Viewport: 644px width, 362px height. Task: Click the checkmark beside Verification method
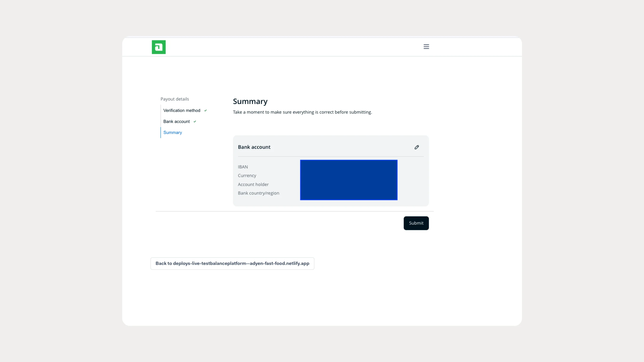[205, 110]
